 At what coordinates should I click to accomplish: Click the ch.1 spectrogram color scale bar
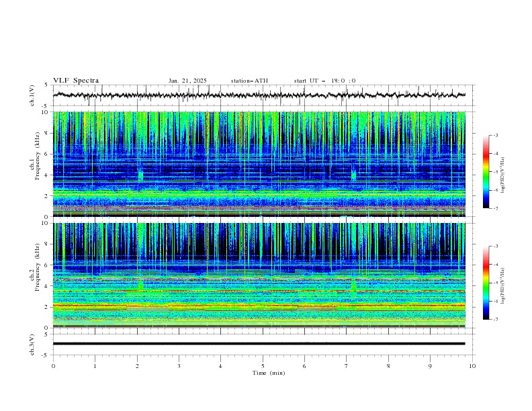click(x=486, y=172)
